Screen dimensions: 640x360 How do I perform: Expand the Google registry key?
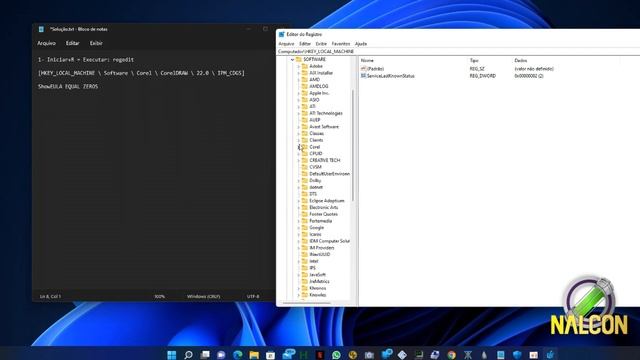(x=298, y=228)
